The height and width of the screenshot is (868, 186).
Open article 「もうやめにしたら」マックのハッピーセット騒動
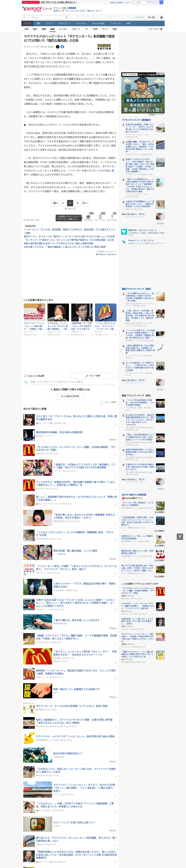(76, 448)
